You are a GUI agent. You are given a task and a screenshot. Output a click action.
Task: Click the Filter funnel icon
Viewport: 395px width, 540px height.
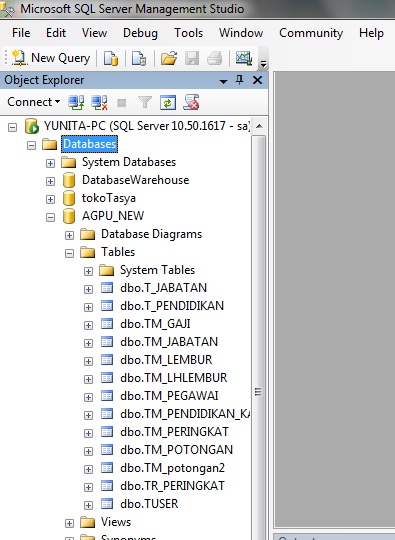[x=145, y=102]
